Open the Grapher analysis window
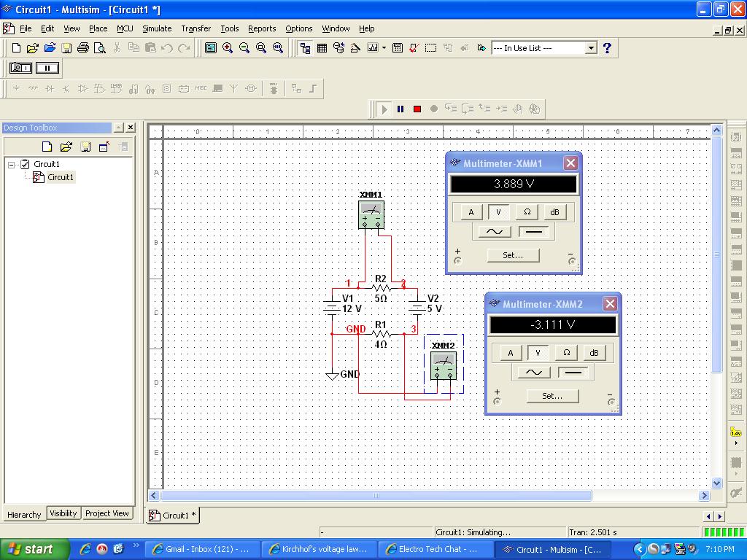This screenshot has width=747, height=560. pos(373,47)
